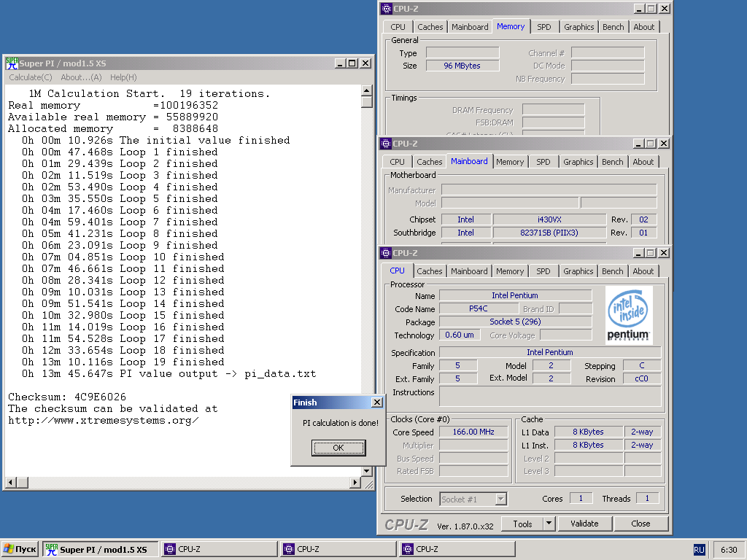Image resolution: width=747 pixels, height=560 pixels.
Task: Click the CPU-Z icon in Memory window title bar
Action: 385,9
